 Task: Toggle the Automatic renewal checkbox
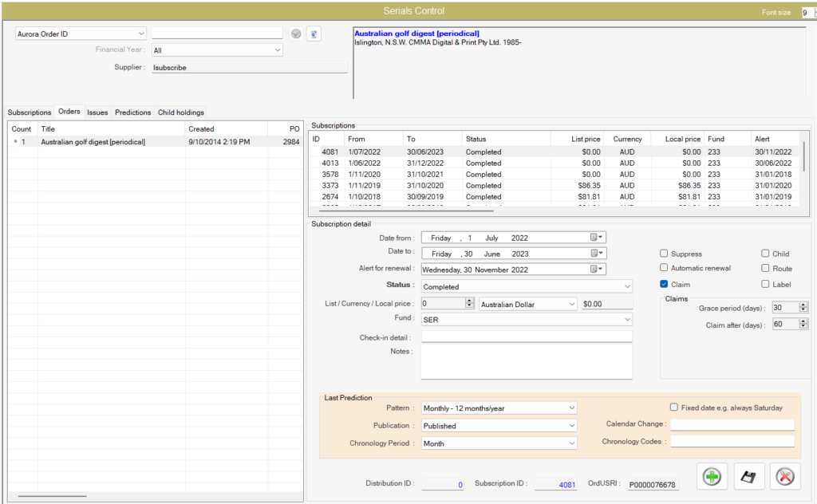[664, 268]
